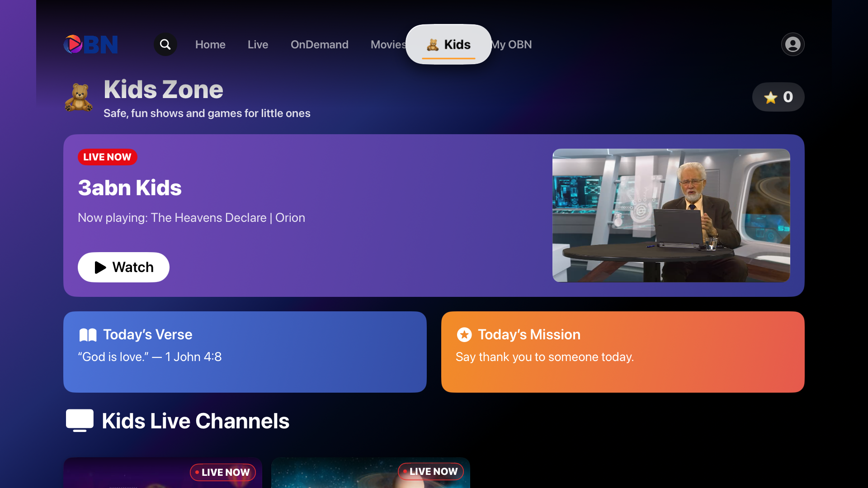Click 'Safe, fun shows and games for little ones'
Screen dimensions: 868x488
207,113
